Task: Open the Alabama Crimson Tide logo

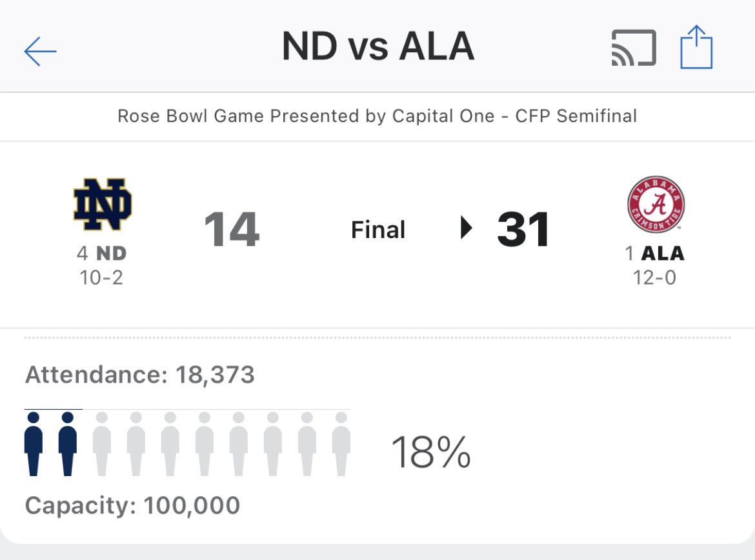Action: (655, 205)
